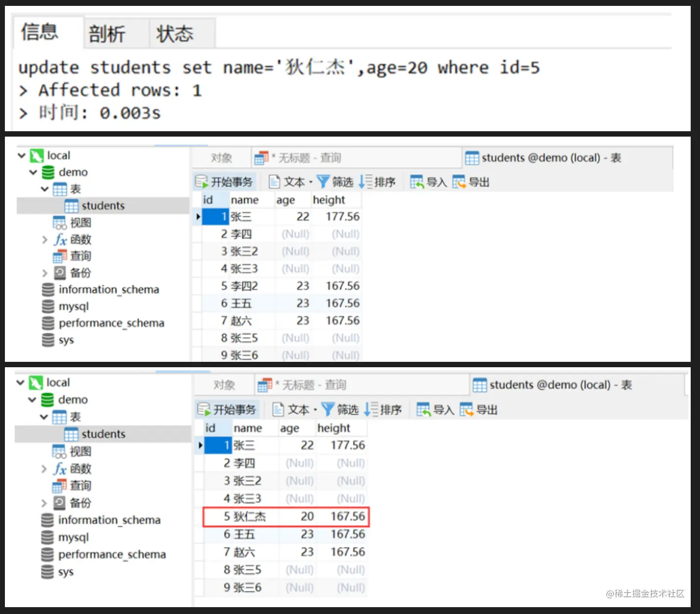Select the 李四2 name cell
This screenshot has height=614, width=700.
252,286
